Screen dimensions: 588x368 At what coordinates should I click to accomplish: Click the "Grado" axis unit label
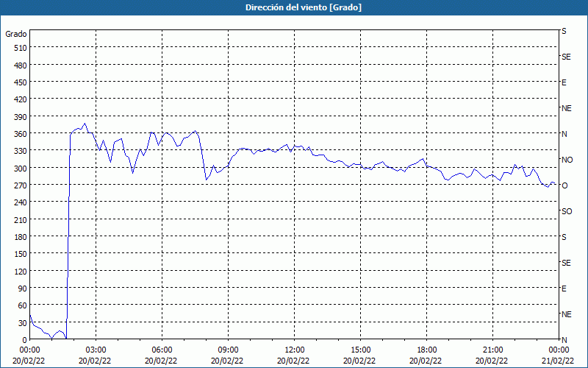click(16, 34)
